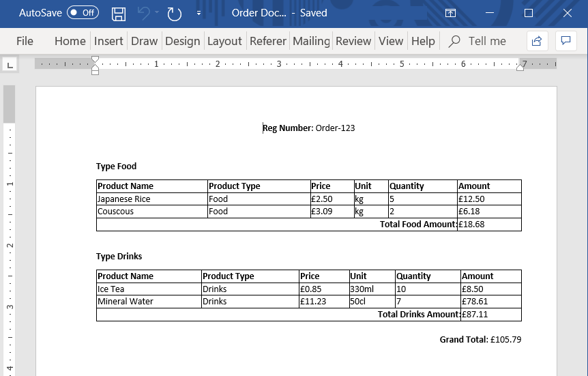588x376 pixels.
Task: Click the Tell me search box
Action: point(486,41)
